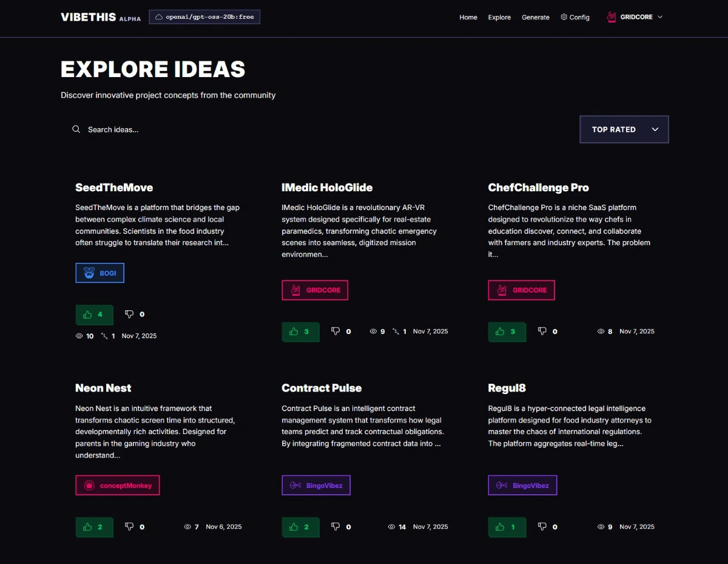The height and width of the screenshot is (564, 728).
Task: Upvote the IMedic HoloGlide idea
Action: (300, 331)
